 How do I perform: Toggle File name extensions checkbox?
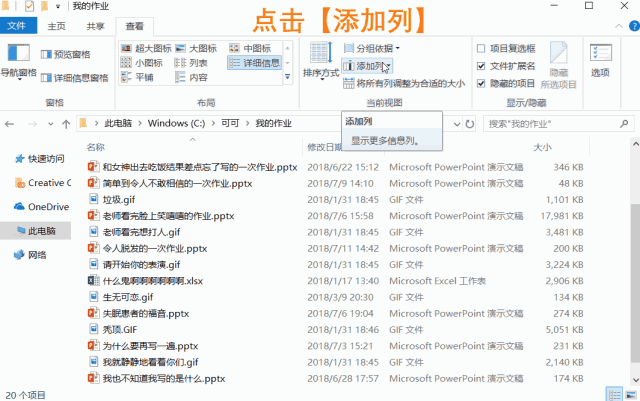click(x=506, y=66)
